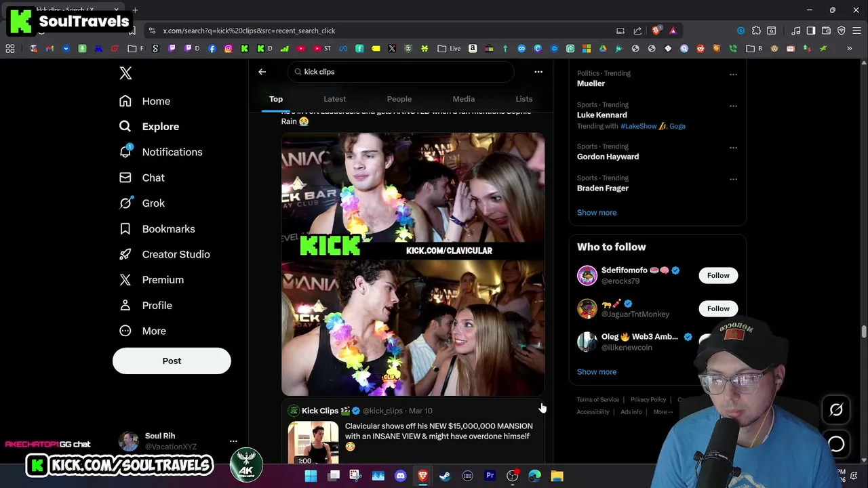Open the More menu in the sidebar

142,331
